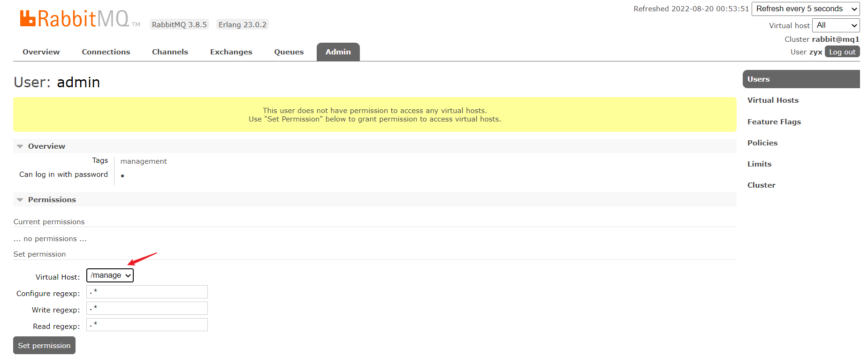Click the 'Can log in with password' label
This screenshot has height=357, width=868.
point(63,175)
